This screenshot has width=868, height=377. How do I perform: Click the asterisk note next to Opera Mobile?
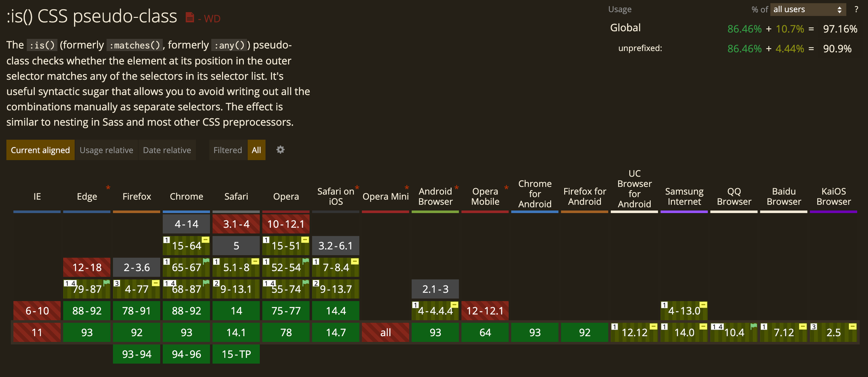tap(506, 188)
